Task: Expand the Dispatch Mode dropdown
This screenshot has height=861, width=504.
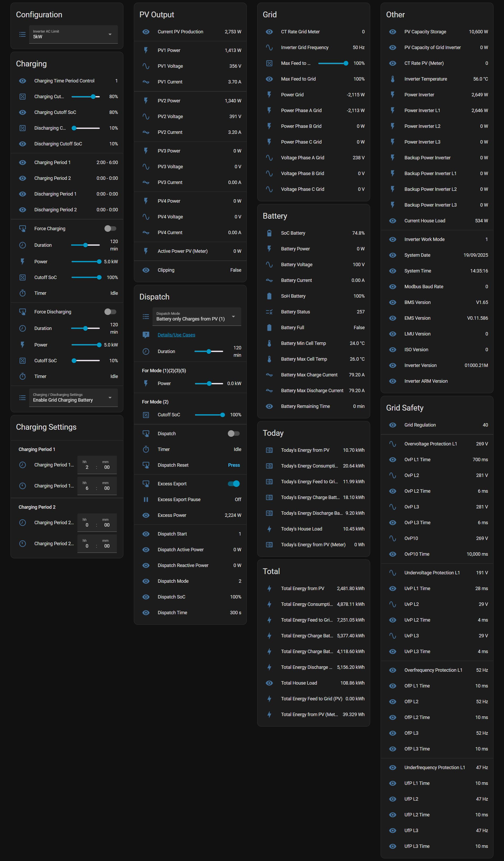Action: [x=196, y=316]
